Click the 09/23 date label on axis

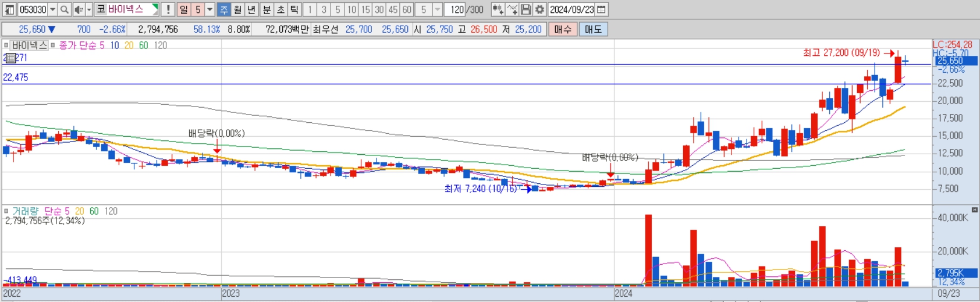coord(949,293)
